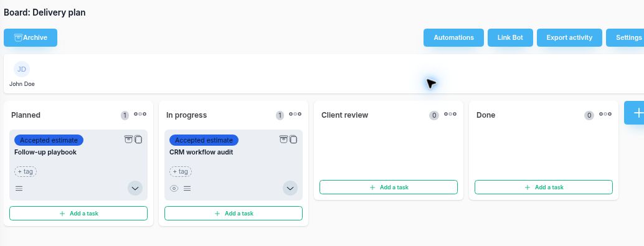
Task: Click Accepted estimate tag on CRM workflow audit
Action: (x=204, y=140)
